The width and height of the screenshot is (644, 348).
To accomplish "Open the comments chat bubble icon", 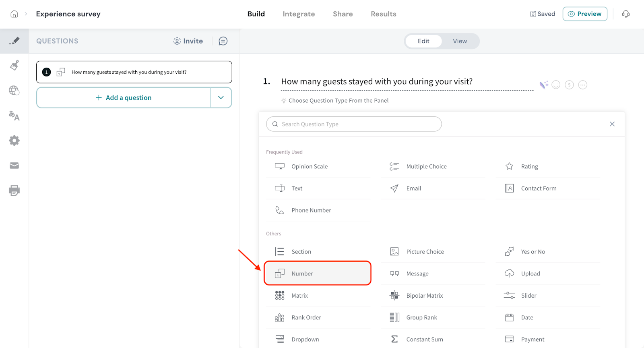I will [223, 41].
